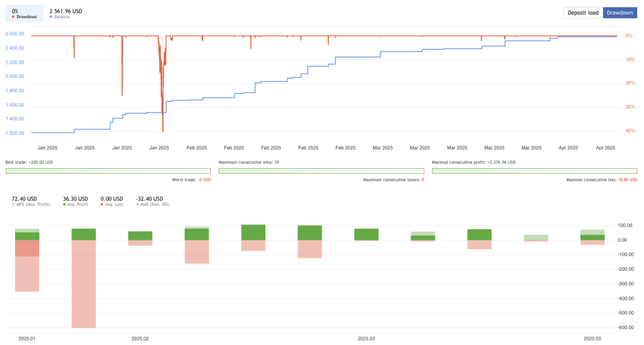Click the deepest red drawdown spike reaching 40%
644x345 pixels.
(x=163, y=129)
